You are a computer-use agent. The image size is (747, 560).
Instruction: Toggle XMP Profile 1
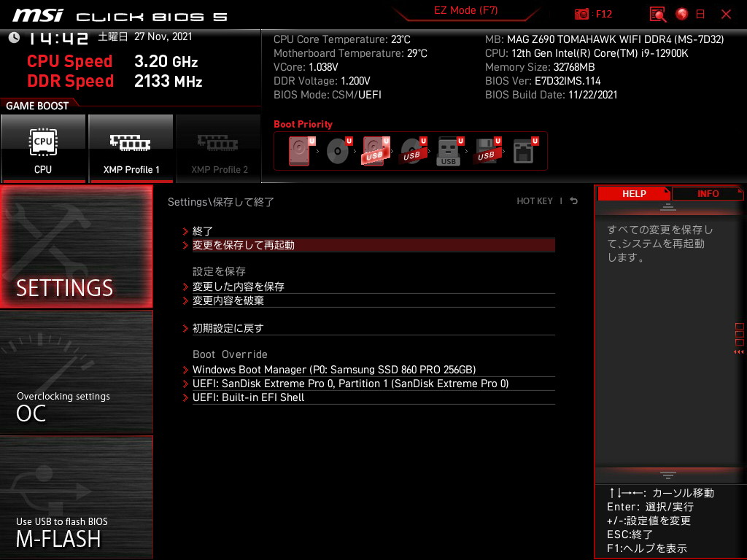(x=131, y=149)
